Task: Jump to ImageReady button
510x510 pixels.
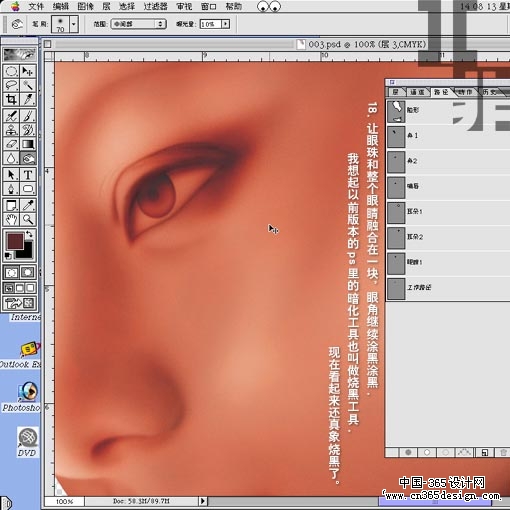Action: coord(20,303)
